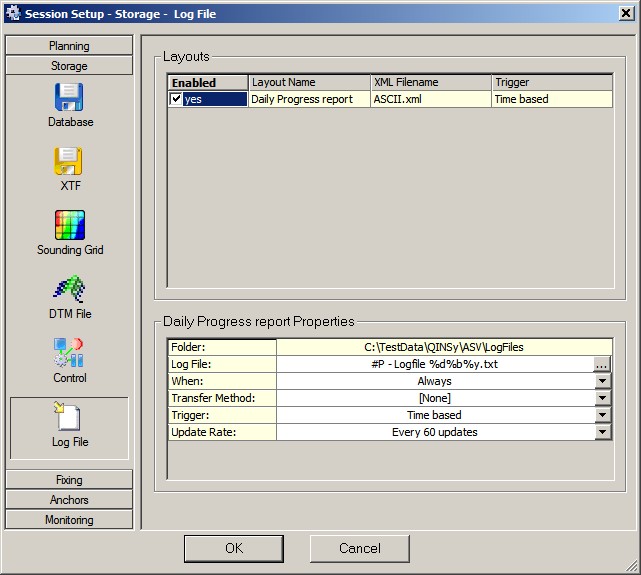
Task: Select the XTF storage icon
Action: (x=69, y=162)
